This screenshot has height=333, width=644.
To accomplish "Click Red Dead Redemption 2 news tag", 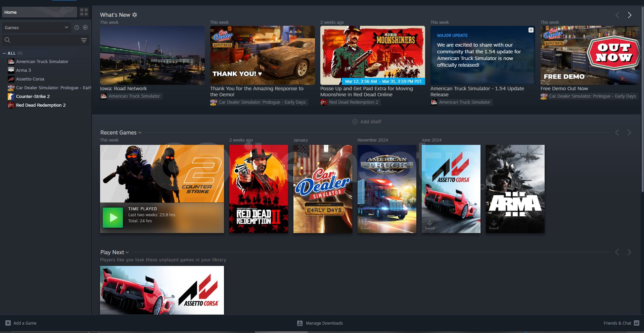I will (351, 102).
